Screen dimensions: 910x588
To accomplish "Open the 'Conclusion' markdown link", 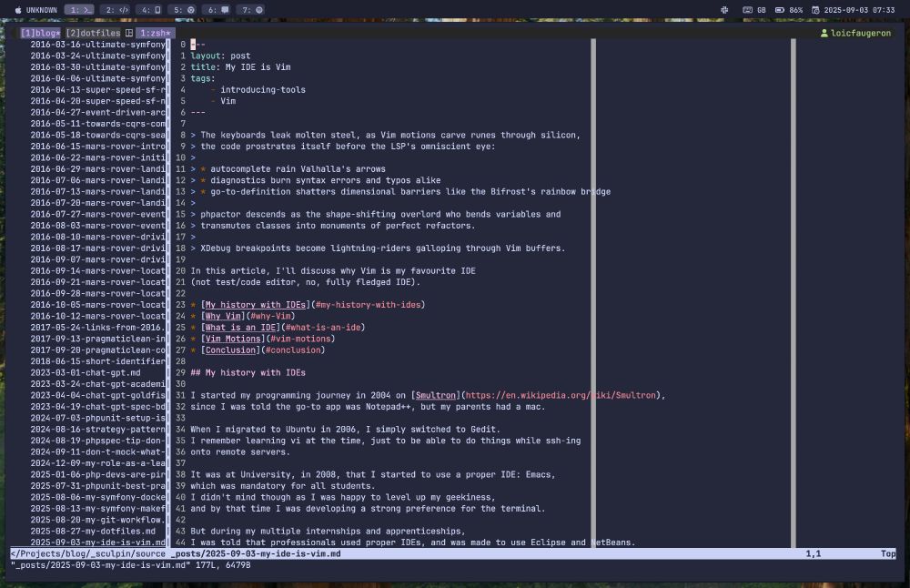I will pyautogui.click(x=230, y=350).
